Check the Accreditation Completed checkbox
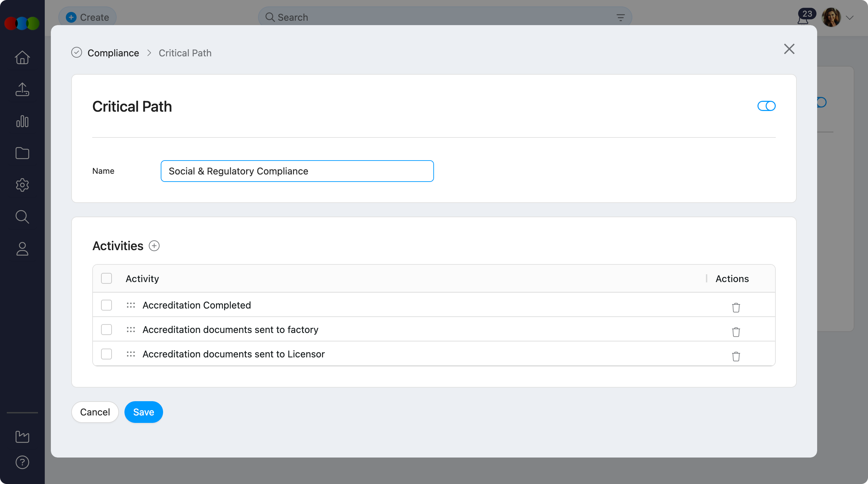The image size is (868, 484). [106, 305]
